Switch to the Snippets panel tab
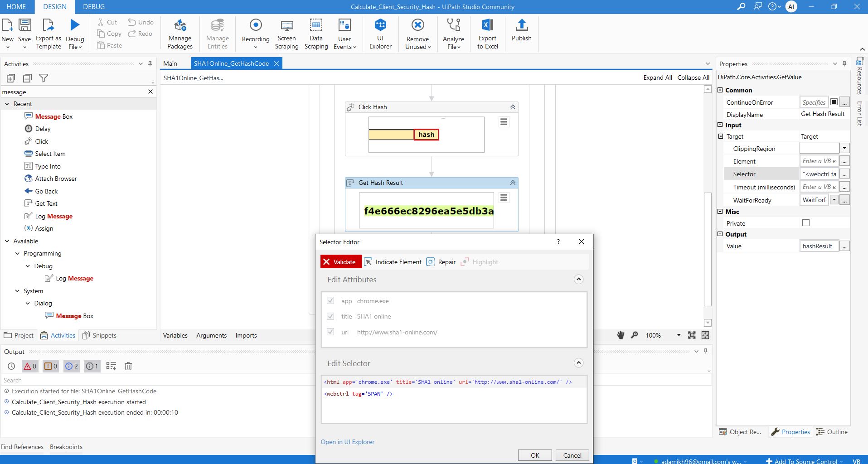Viewport: 868px width, 464px height. (x=100, y=335)
